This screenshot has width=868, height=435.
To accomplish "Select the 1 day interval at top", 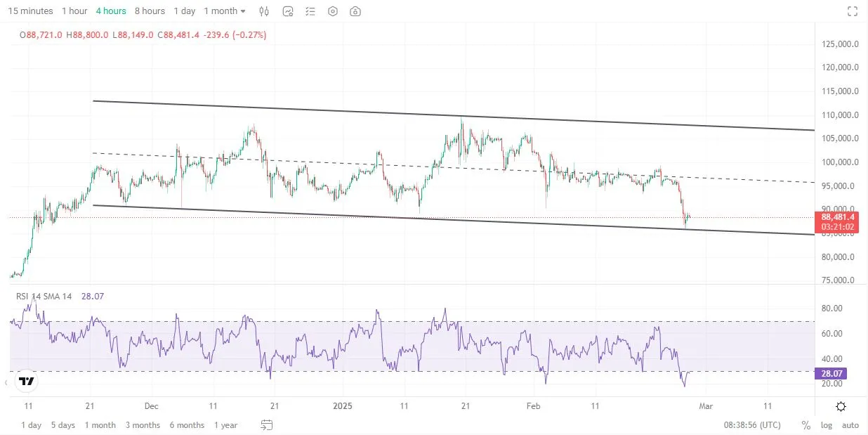I will click(185, 11).
